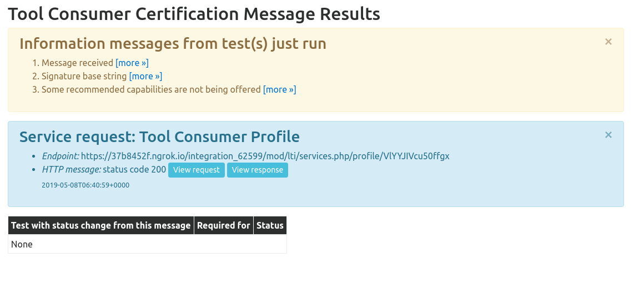Screen dimensions: 644x283
Task: Expand more details for Message received
Action: coord(132,63)
